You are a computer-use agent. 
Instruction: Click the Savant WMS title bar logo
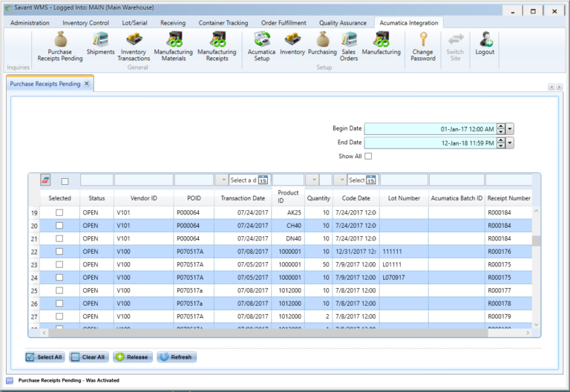[8, 8]
